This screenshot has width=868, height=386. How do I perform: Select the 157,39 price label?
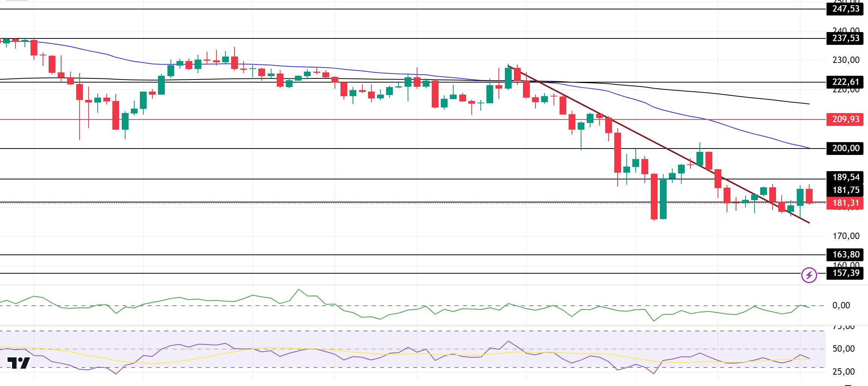tap(845, 273)
